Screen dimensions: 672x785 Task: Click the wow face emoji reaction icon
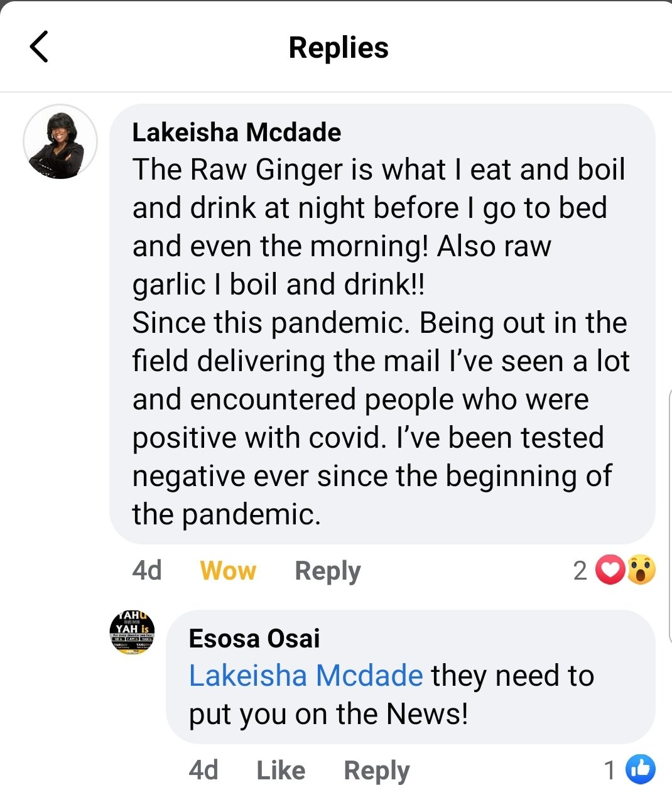(x=641, y=570)
